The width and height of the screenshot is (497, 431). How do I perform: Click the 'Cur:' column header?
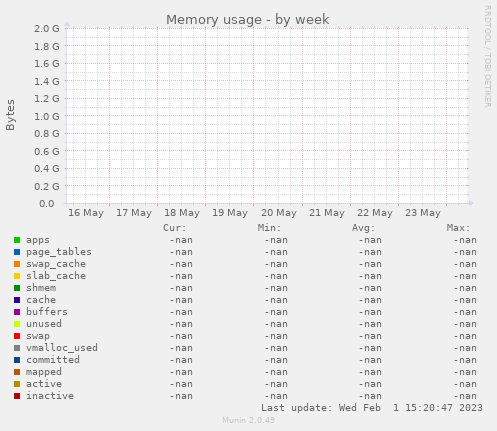pyautogui.click(x=175, y=228)
